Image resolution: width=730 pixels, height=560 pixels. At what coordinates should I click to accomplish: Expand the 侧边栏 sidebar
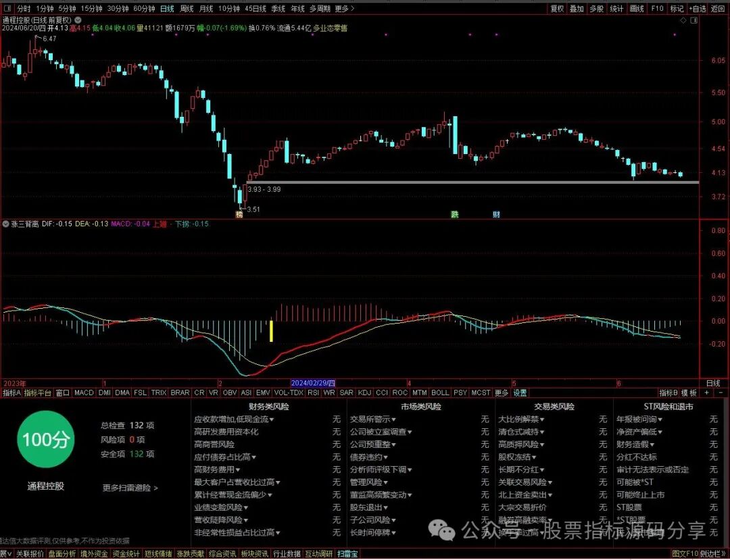coord(713,554)
